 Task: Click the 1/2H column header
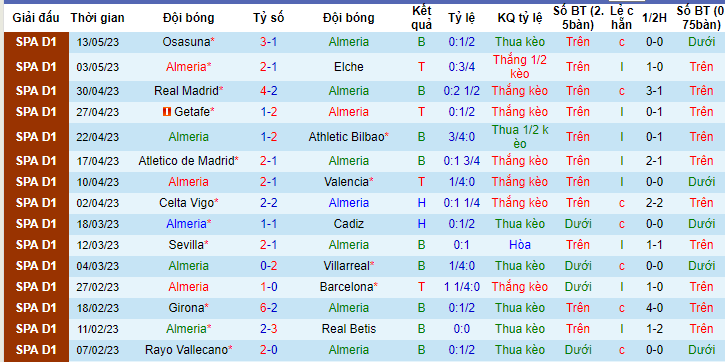[654, 18]
